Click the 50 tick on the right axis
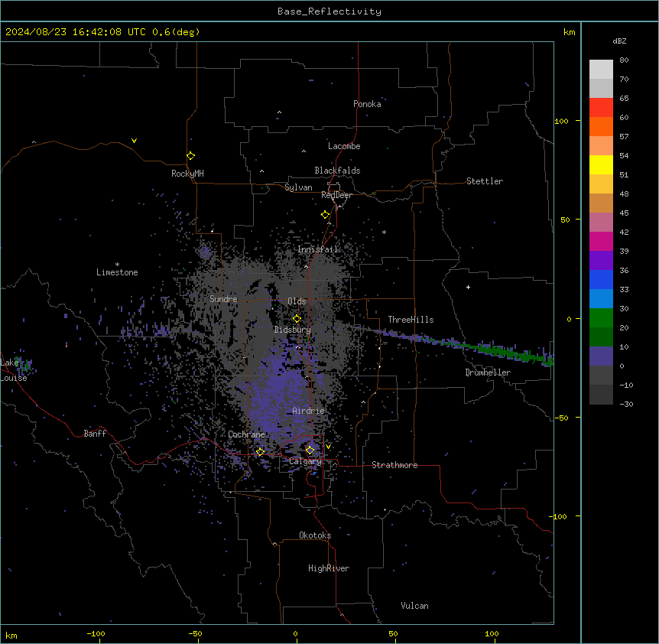 (x=565, y=220)
